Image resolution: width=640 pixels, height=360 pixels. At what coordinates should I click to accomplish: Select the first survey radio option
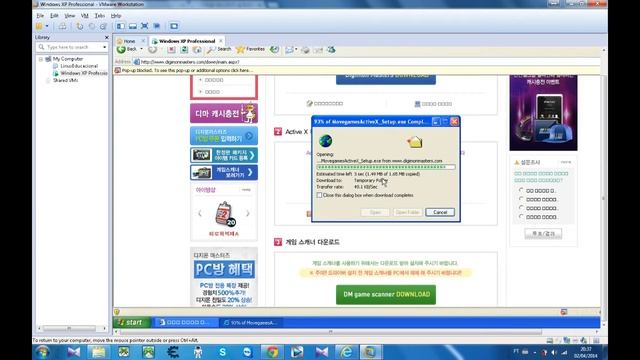click(521, 190)
